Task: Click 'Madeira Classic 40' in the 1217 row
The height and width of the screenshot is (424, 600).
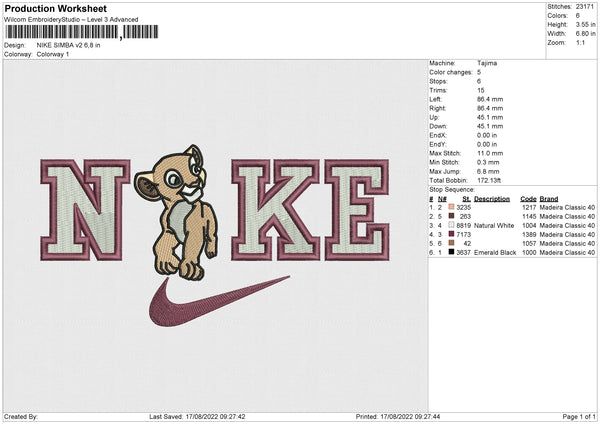Action: pos(567,207)
